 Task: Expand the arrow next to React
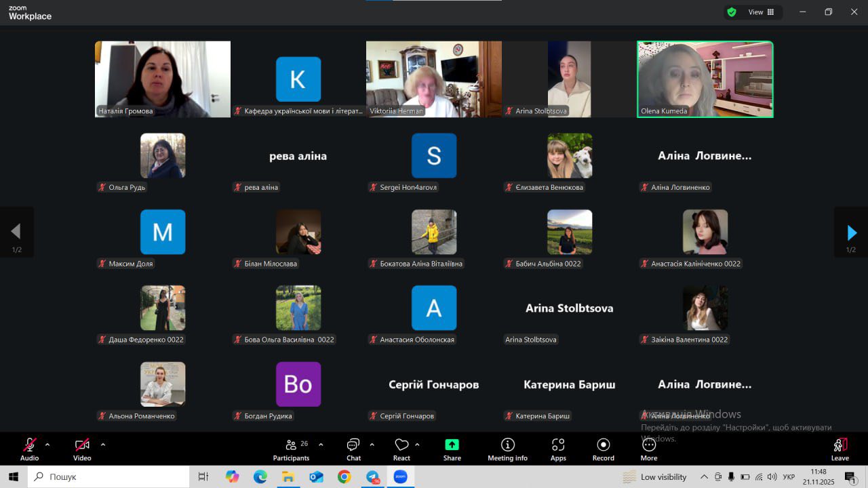click(417, 445)
